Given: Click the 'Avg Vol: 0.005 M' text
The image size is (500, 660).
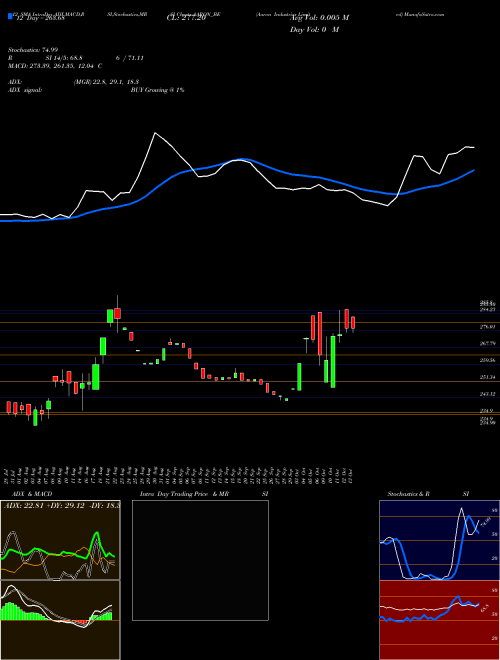Looking at the screenshot, I should pyautogui.click(x=319, y=18).
